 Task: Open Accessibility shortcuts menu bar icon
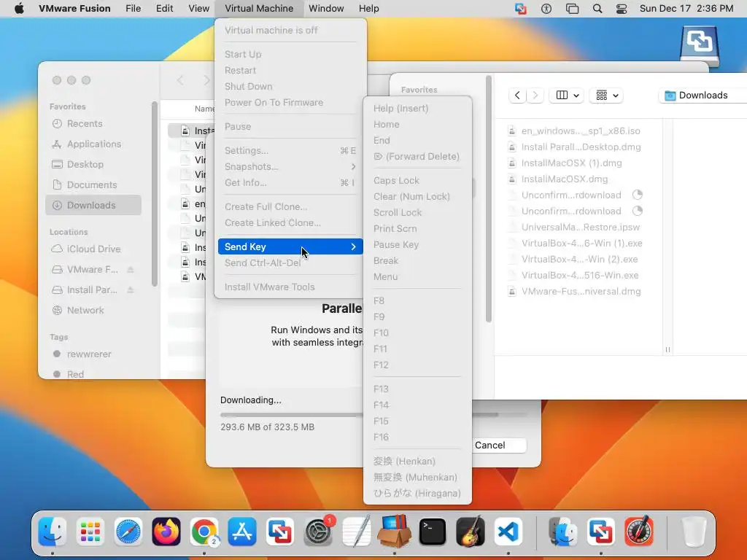pyautogui.click(x=546, y=9)
